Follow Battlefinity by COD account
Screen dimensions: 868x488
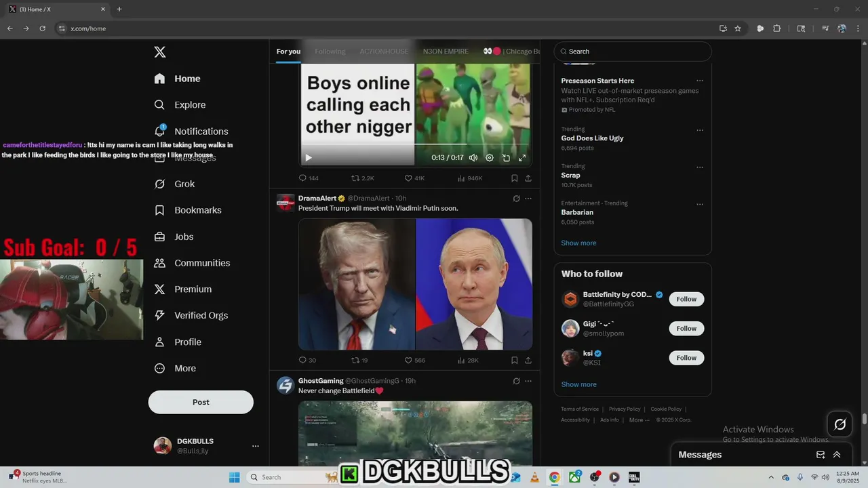tap(686, 299)
